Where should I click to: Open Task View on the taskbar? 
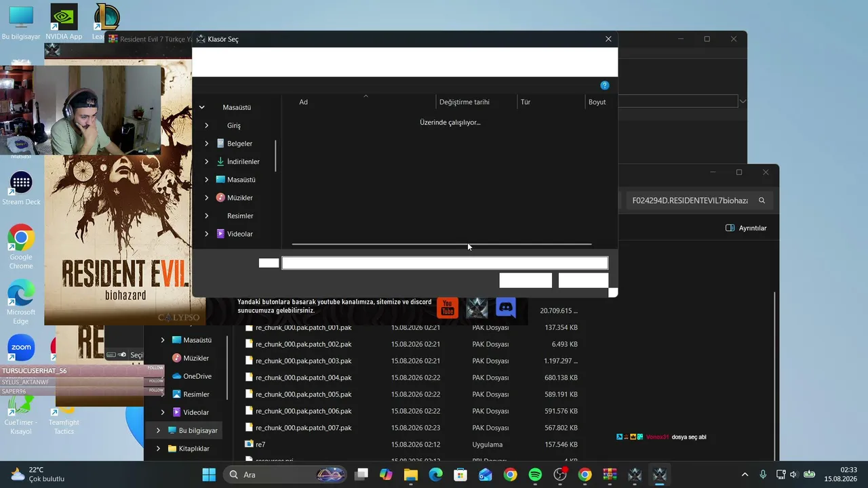(x=361, y=474)
